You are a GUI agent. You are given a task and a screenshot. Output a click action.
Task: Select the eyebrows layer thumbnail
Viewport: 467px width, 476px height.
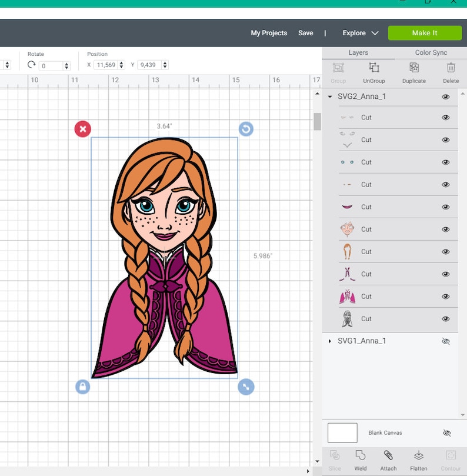pos(347,184)
